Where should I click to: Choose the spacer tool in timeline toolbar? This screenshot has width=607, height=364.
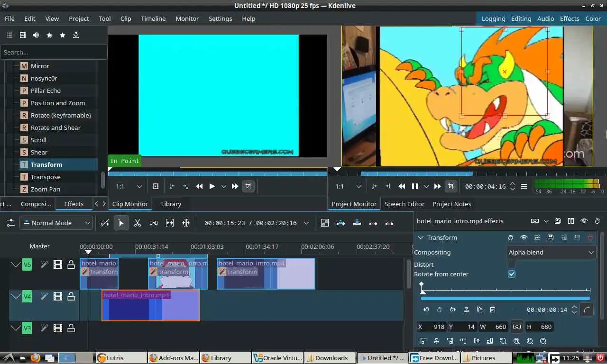pos(154,223)
